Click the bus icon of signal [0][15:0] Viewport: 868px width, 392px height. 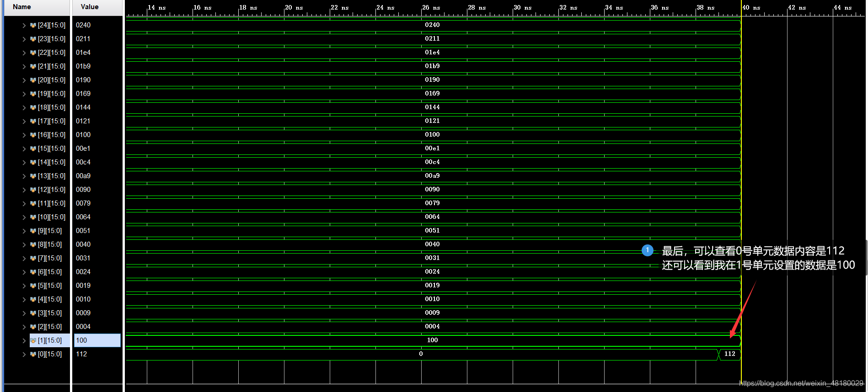coord(33,355)
